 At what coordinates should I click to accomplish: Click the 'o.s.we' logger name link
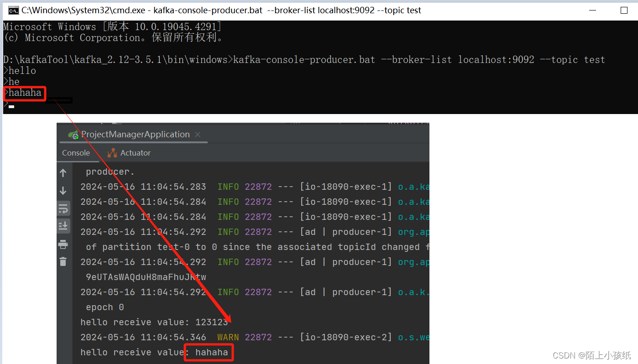point(413,338)
